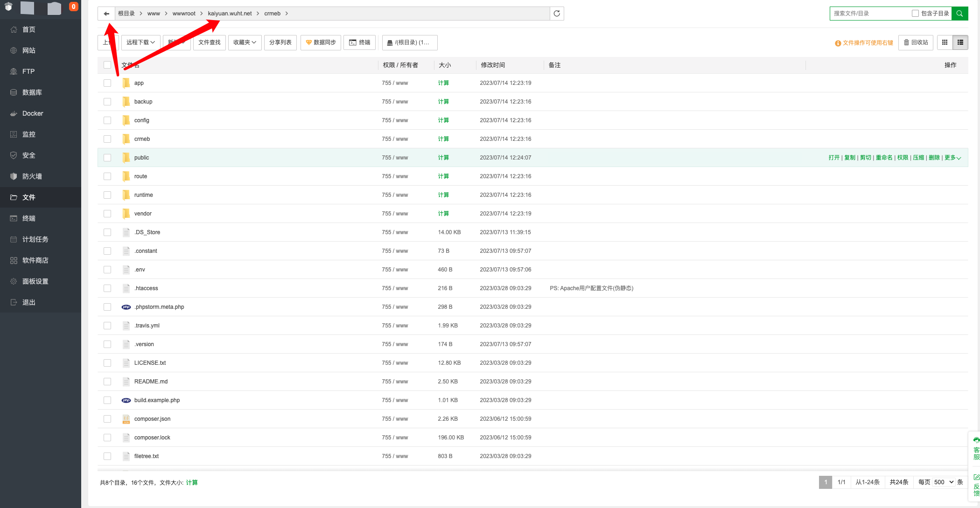Image resolution: width=980 pixels, height=508 pixels.
Task: Click the build.example.php PHP icon
Action: 126,400
